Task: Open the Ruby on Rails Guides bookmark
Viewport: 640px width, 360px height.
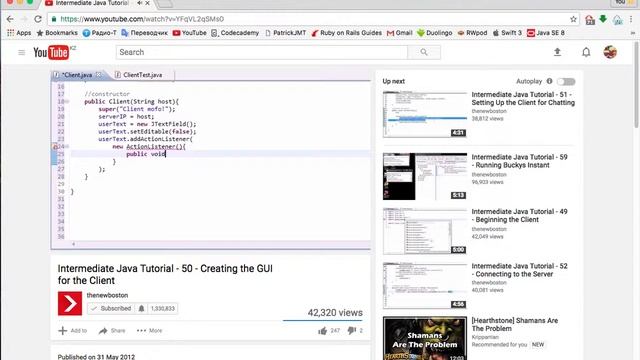Action: pyautogui.click(x=347, y=33)
